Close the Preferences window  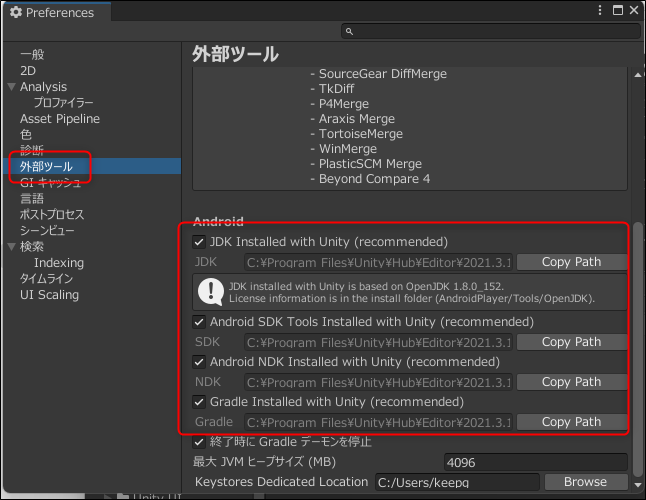(x=634, y=10)
